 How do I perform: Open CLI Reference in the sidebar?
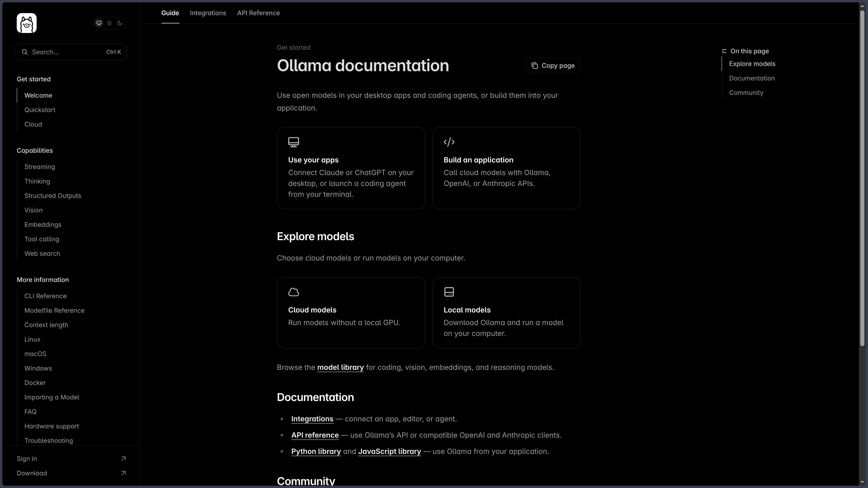point(45,296)
